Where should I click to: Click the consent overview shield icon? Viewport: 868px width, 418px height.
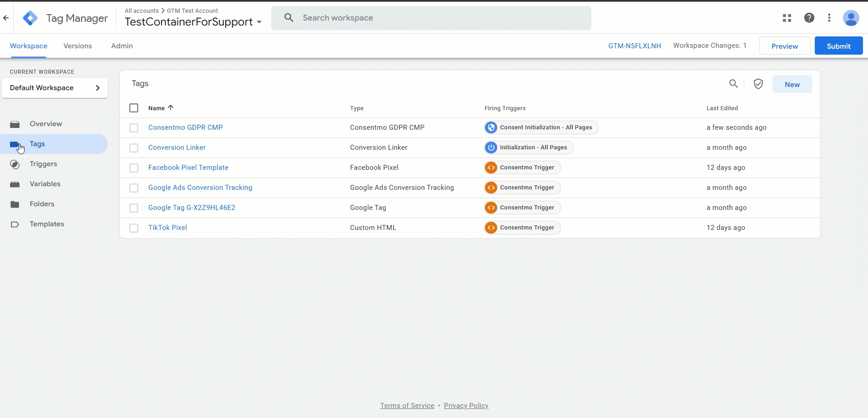point(758,84)
